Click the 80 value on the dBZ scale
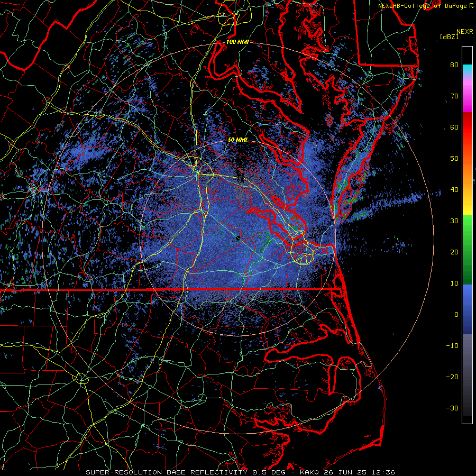The width and height of the screenshot is (476, 476). tap(454, 65)
